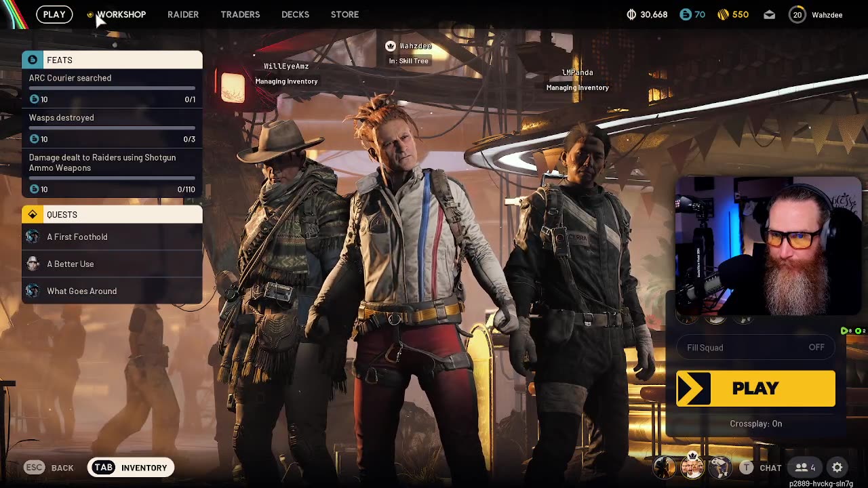The image size is (868, 488).
Task: Open the What Goes Around quest
Action: 112,291
